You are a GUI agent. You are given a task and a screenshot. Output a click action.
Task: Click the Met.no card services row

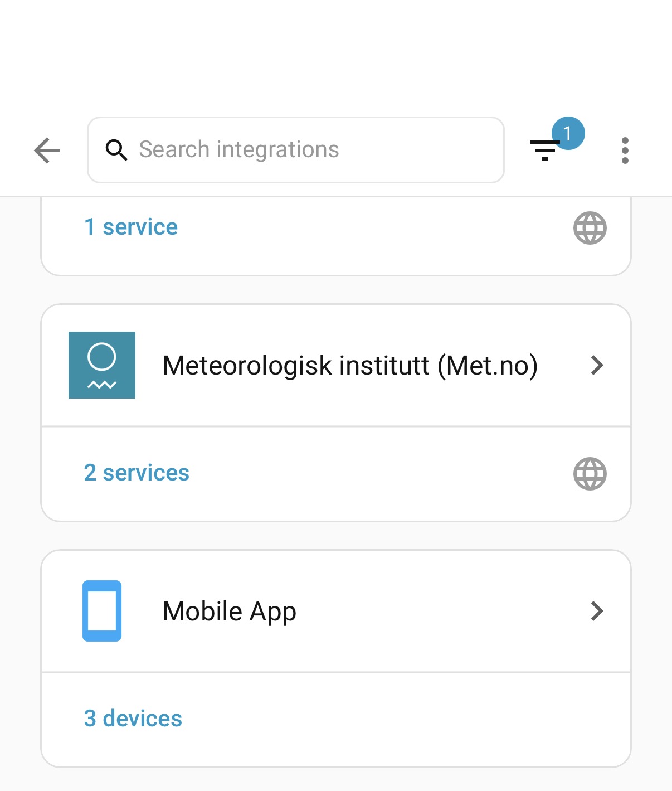[x=336, y=474]
